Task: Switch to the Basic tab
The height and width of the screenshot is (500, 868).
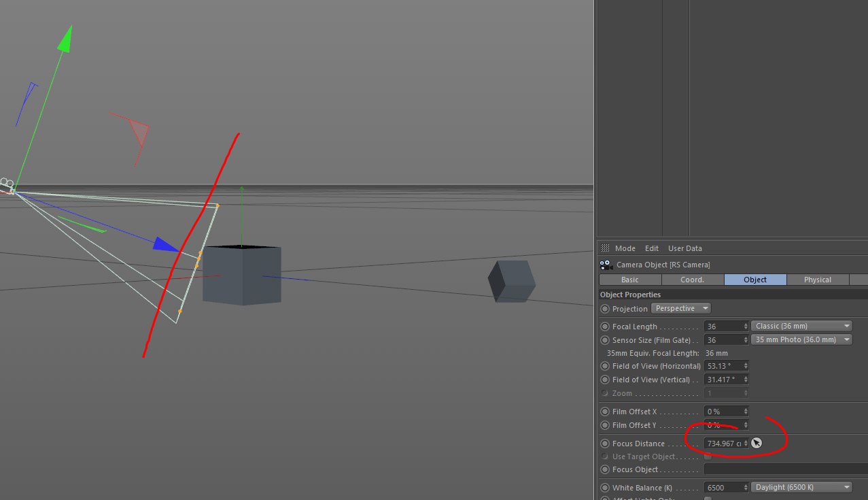Action: point(630,280)
